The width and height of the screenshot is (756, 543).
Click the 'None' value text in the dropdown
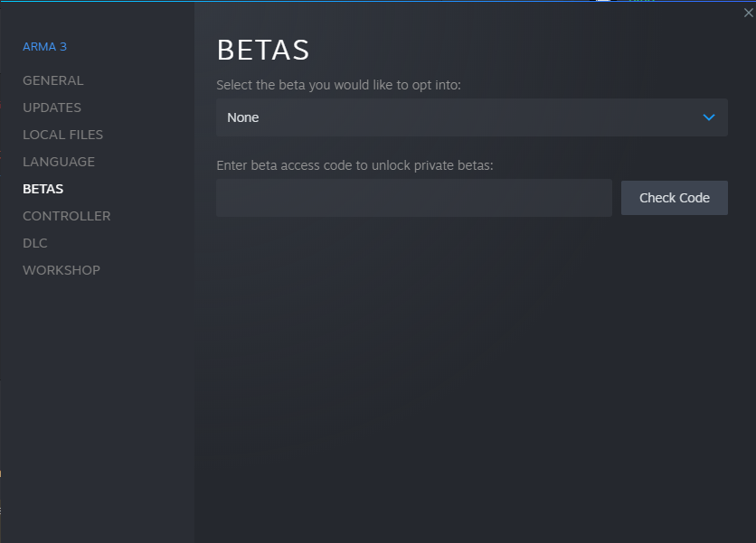(243, 117)
